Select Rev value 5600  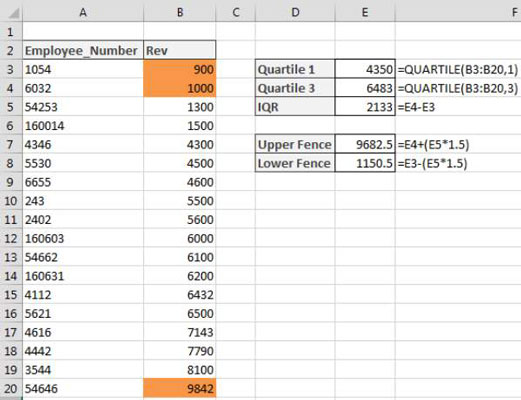180,220
